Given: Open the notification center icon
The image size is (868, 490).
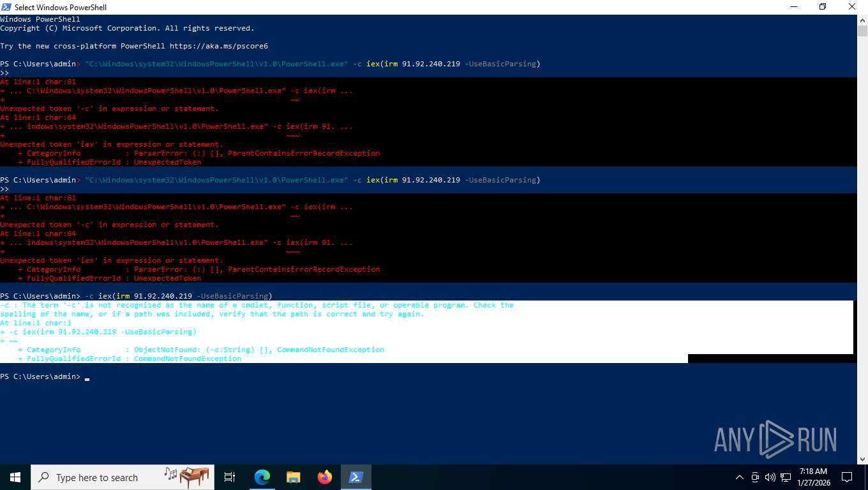Looking at the screenshot, I should 847,477.
